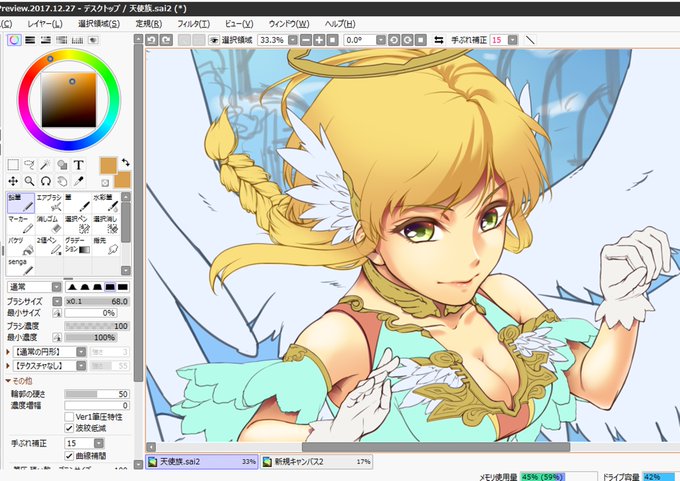Toggle 選択領域 visibility eye icon
The image size is (680, 481).
(x=213, y=40)
